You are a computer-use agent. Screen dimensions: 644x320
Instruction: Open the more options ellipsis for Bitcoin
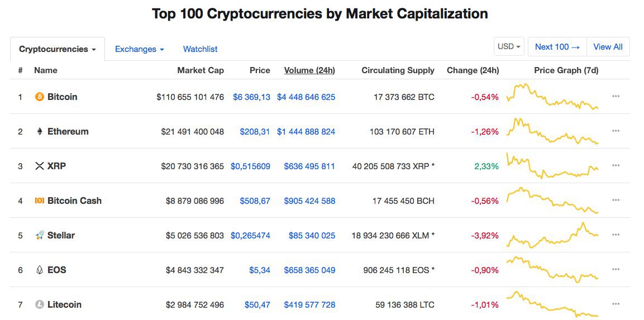[616, 96]
